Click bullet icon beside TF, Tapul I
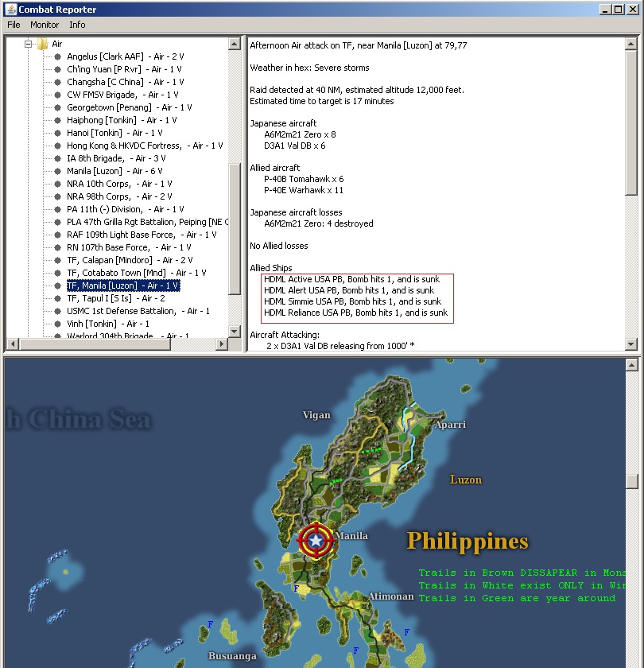 [x=57, y=299]
